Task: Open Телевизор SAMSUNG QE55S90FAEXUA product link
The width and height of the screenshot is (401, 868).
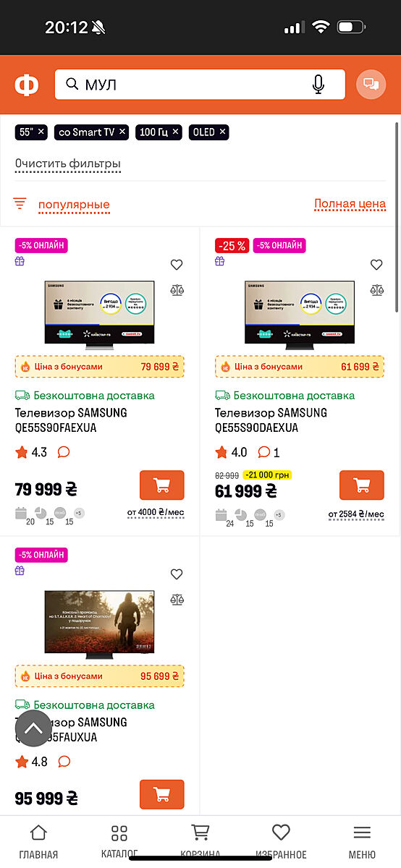Action: click(x=71, y=420)
